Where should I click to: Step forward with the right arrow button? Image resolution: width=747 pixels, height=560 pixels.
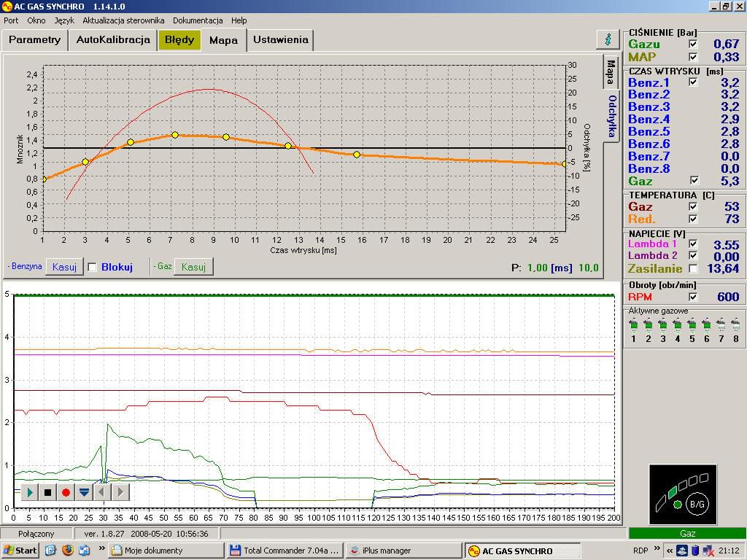click(x=120, y=492)
